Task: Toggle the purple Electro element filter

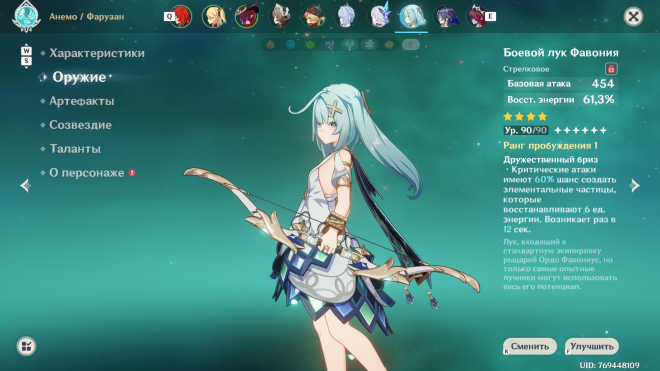Action: 330,44
